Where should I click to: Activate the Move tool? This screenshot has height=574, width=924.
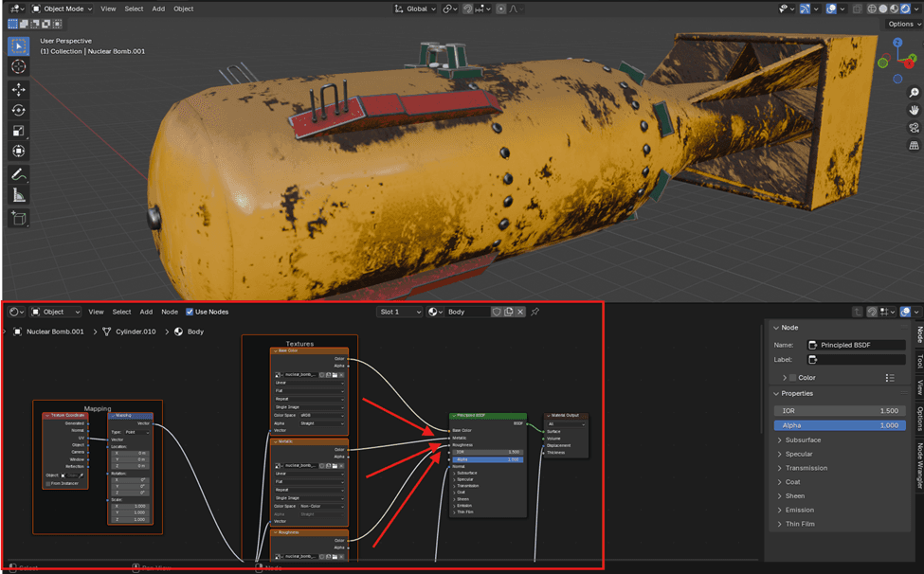tap(19, 89)
